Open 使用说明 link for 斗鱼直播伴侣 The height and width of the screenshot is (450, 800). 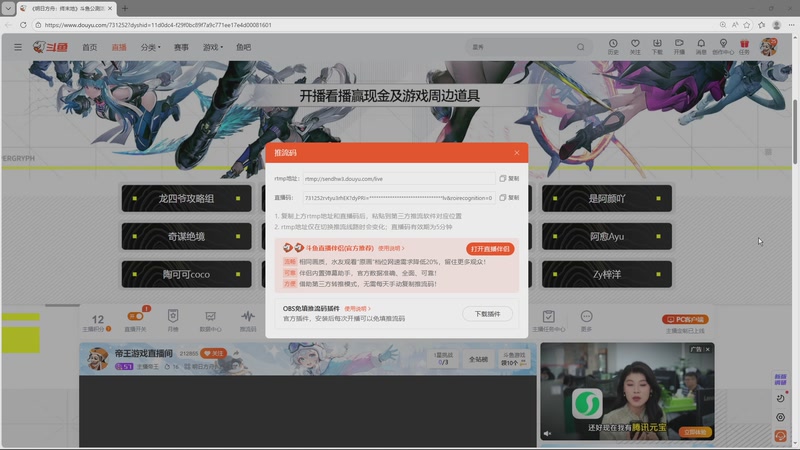(391, 248)
